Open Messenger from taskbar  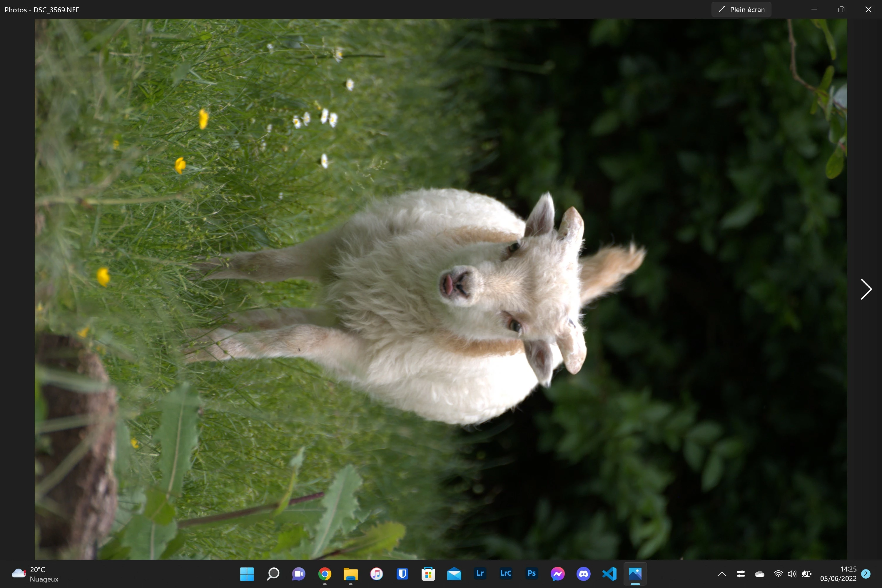pyautogui.click(x=558, y=574)
